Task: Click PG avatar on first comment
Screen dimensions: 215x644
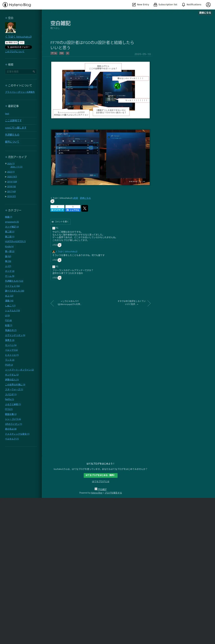Action: (x=54, y=228)
